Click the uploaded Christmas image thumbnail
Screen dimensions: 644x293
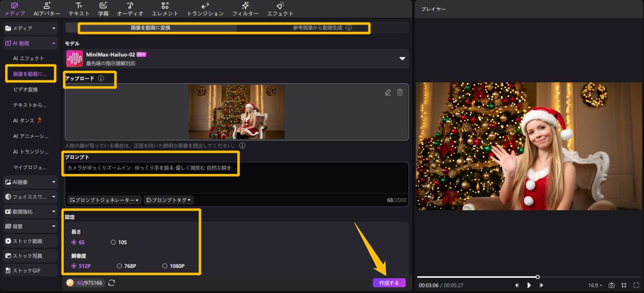[237, 112]
